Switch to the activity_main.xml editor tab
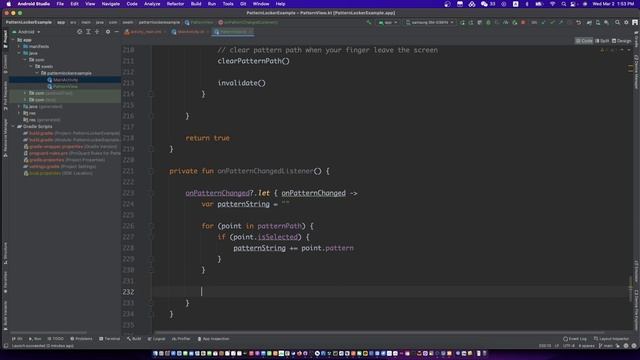Image resolution: width=640 pixels, height=360 pixels. tap(145, 32)
